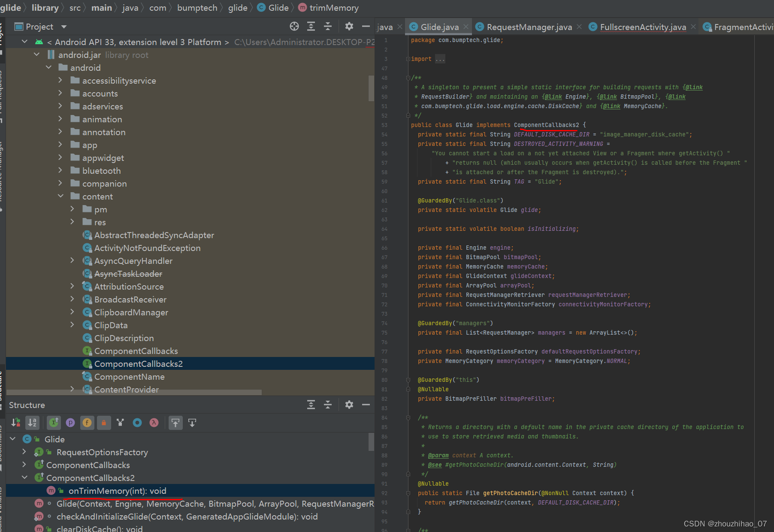774x532 pixels.
Task: Expand RequestOptionsFactory in Structure
Action: (x=24, y=452)
